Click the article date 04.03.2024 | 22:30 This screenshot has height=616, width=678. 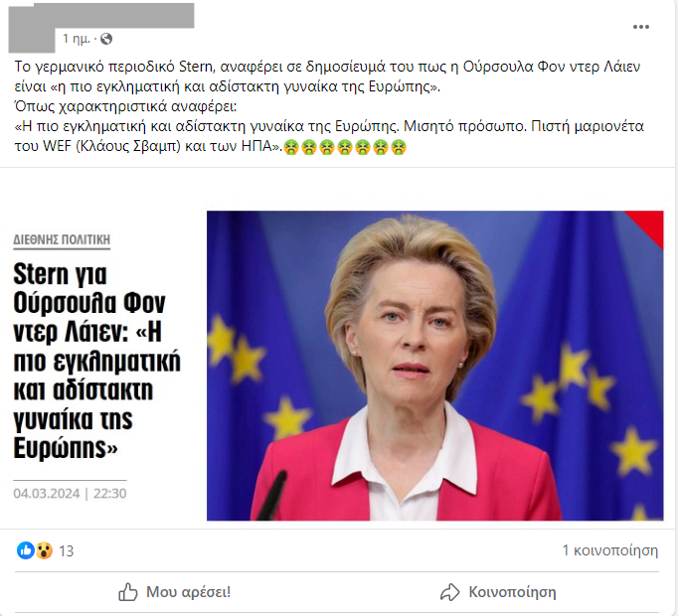[x=70, y=493]
